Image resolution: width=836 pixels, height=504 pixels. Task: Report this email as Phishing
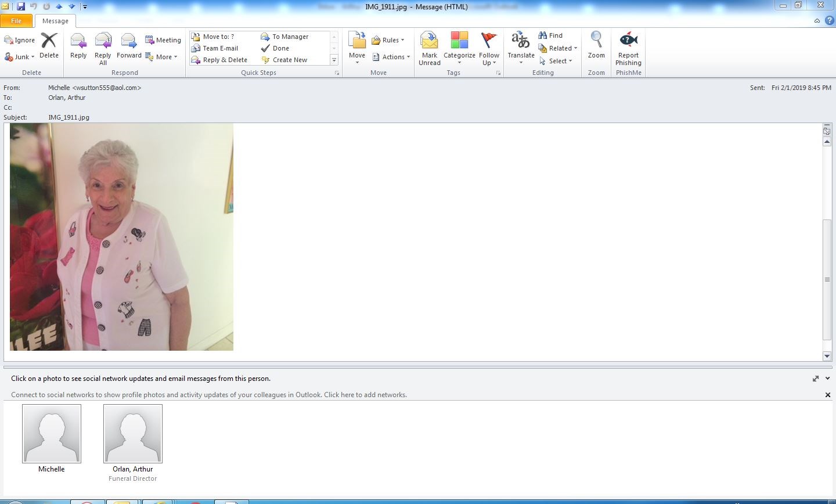coord(628,48)
